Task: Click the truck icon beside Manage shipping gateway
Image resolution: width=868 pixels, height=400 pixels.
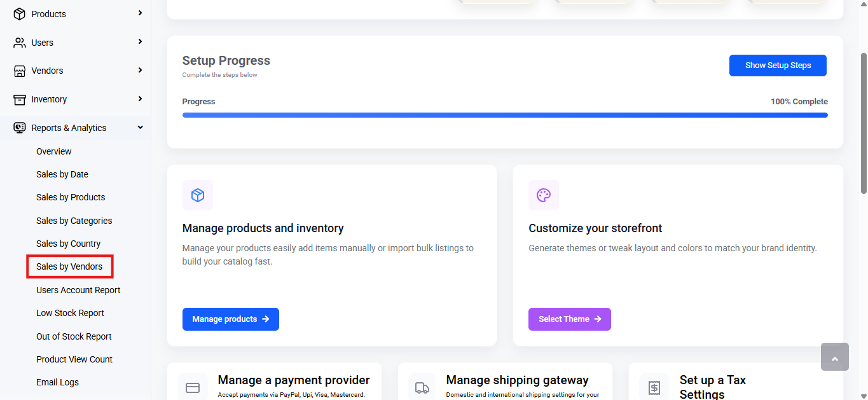Action: pos(422,387)
